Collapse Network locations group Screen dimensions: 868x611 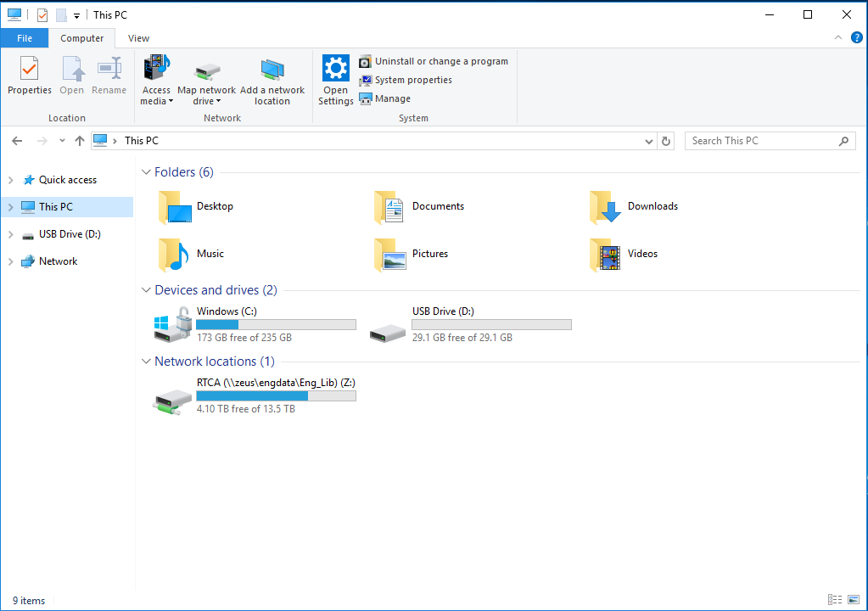tap(146, 362)
